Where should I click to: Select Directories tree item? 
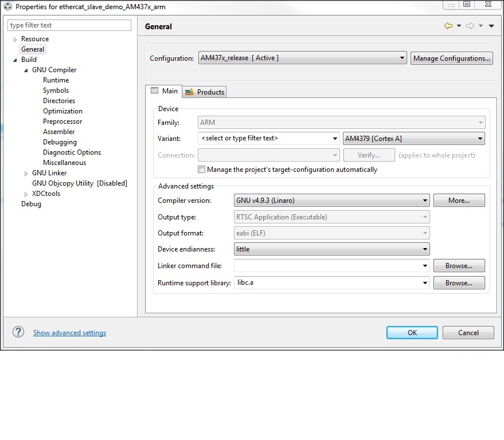[x=59, y=100]
